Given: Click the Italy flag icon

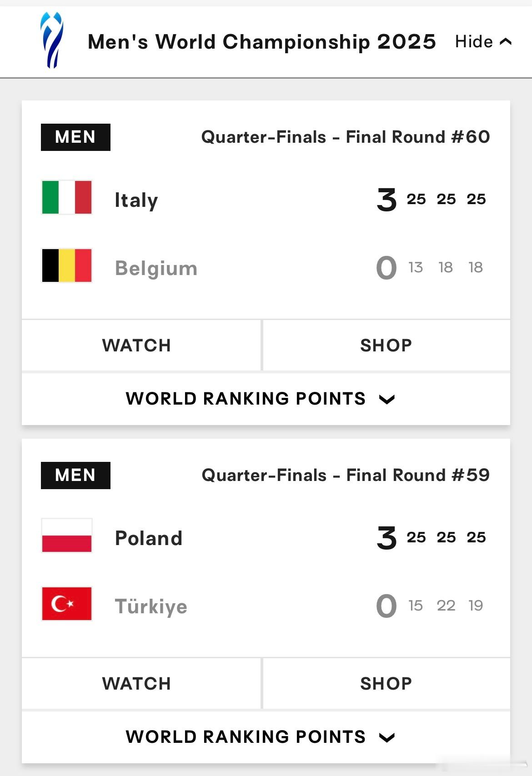Looking at the screenshot, I should (x=67, y=197).
